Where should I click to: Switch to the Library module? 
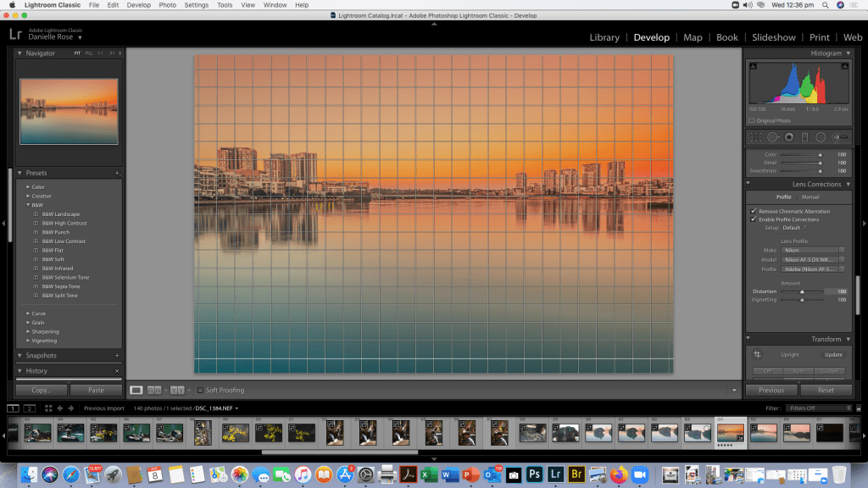click(604, 37)
